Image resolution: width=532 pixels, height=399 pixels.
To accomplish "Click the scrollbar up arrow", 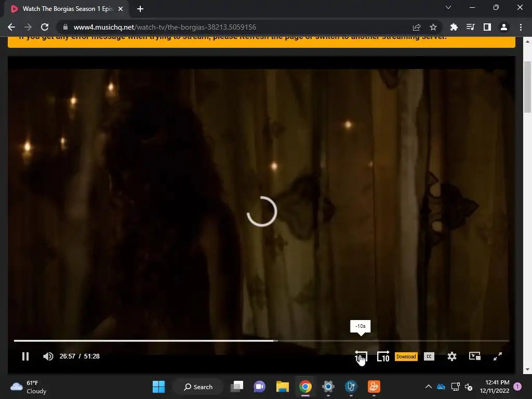I will (527, 42).
